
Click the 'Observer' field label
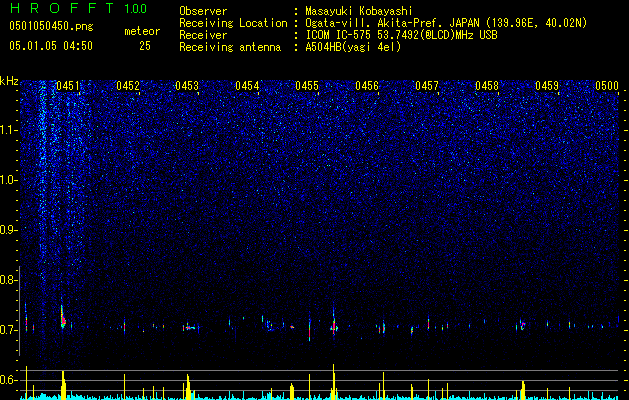click(203, 11)
